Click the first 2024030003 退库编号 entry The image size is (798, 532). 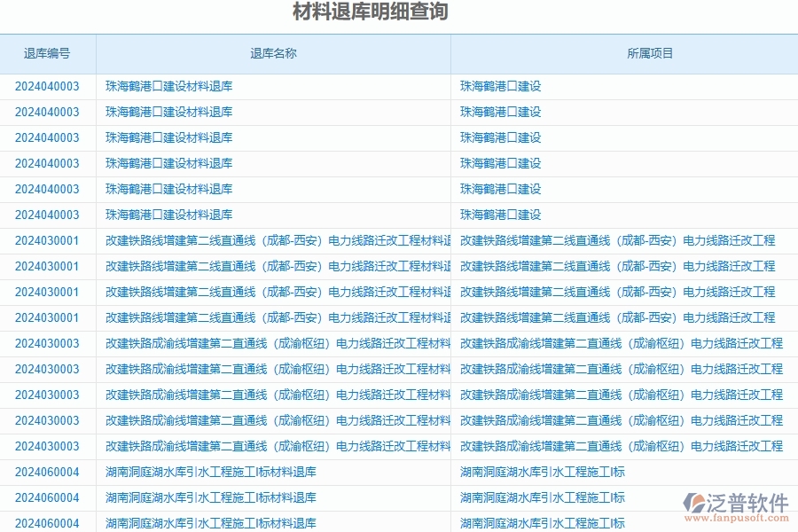tap(48, 343)
